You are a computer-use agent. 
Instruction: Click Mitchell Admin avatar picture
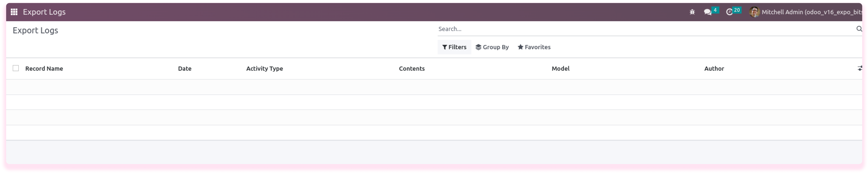[x=755, y=12]
